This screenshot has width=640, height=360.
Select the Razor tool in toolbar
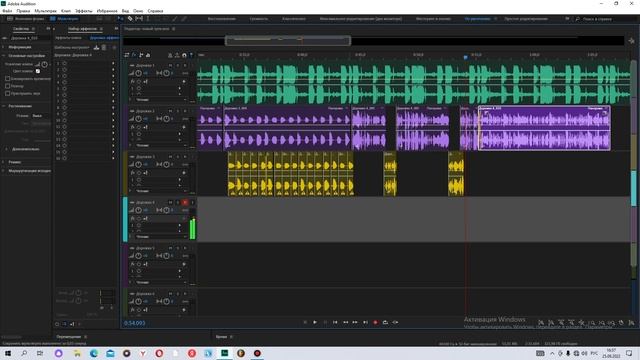pyautogui.click(x=130, y=19)
